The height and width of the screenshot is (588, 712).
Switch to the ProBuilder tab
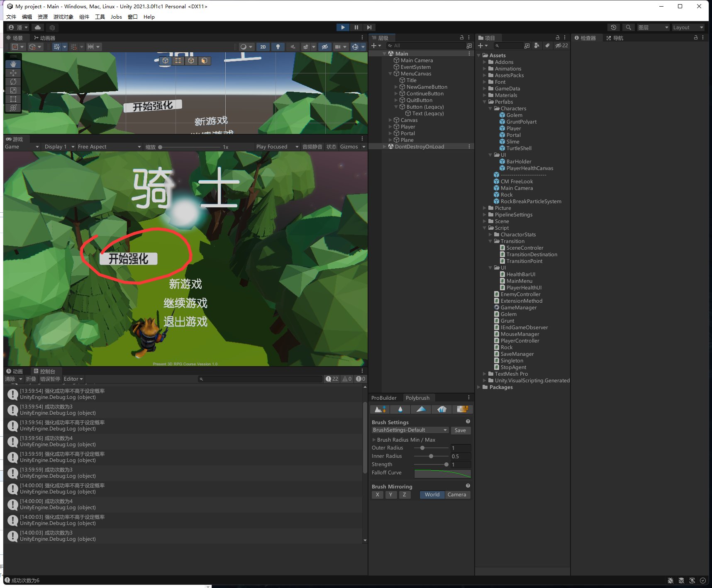[x=384, y=398]
